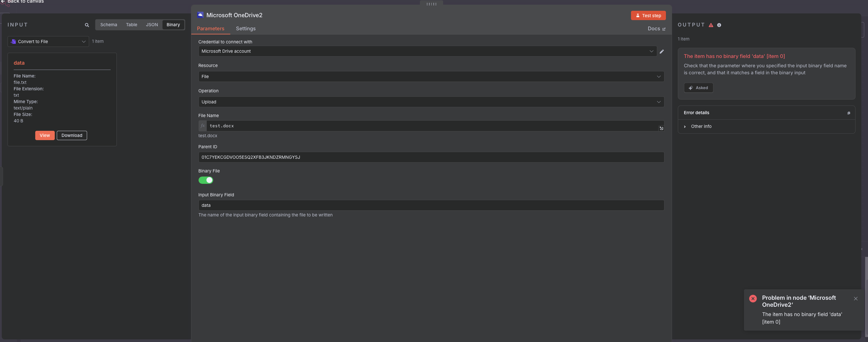Click the red error icon in toast
This screenshot has height=342, width=868.
tap(753, 299)
